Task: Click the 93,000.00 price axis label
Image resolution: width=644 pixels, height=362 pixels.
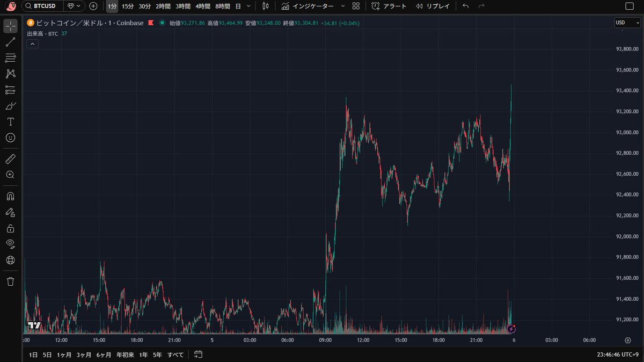Action: coord(626,132)
